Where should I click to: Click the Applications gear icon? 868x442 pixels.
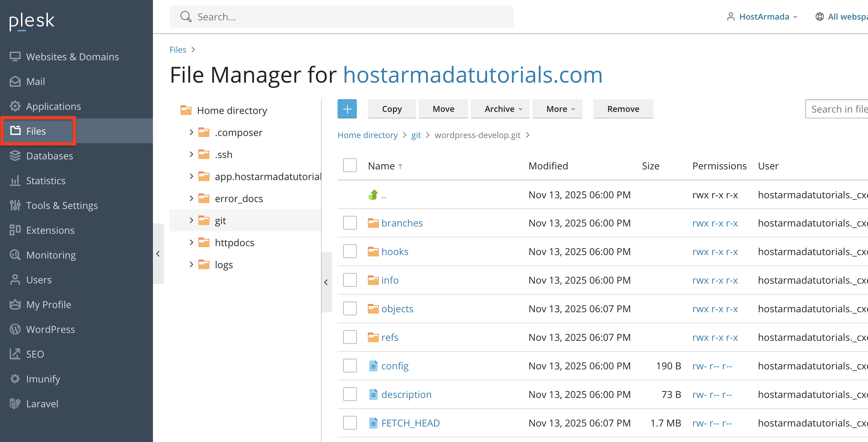tap(15, 106)
